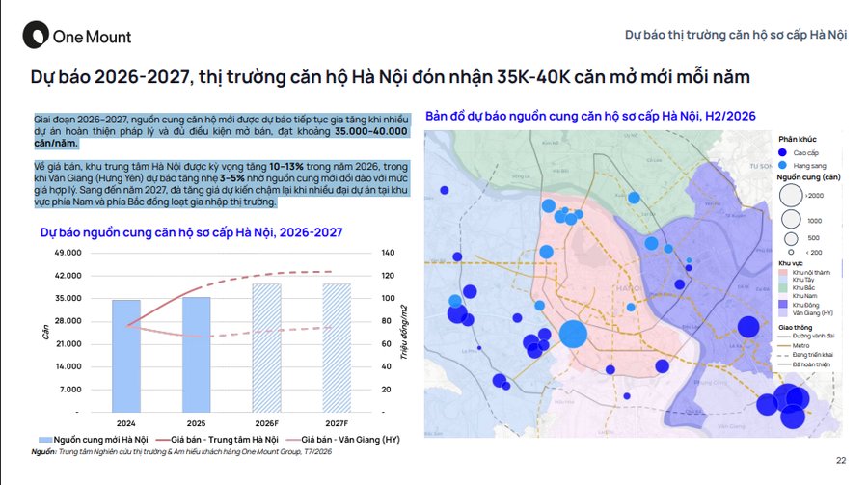The width and height of the screenshot is (868, 485).
Task: Select the header 'Dự báo thị trường căn hộ sơ cấp Hà Nội'
Action: (x=736, y=35)
